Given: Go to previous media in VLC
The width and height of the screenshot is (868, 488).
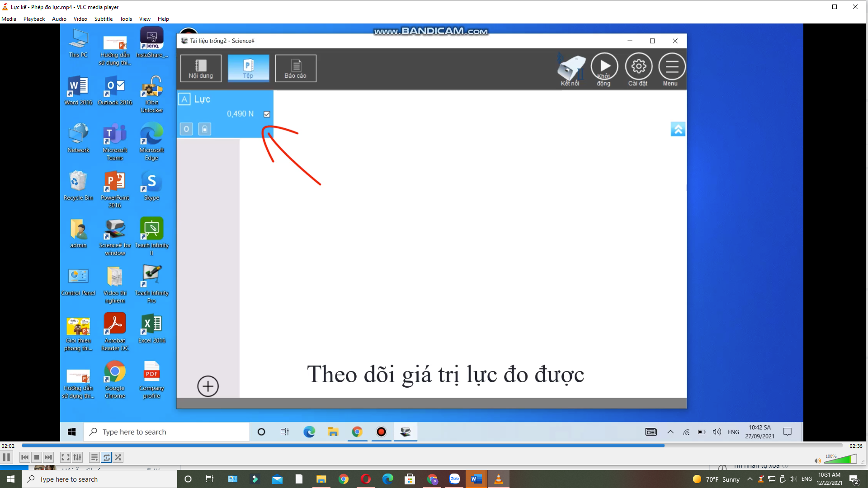Looking at the screenshot, I should 25,457.
